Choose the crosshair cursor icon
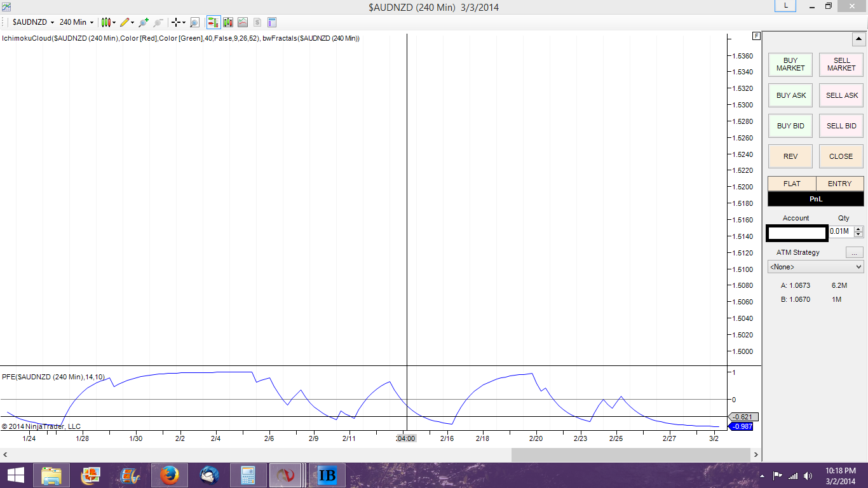Image resolution: width=868 pixels, height=488 pixels. 176,22
